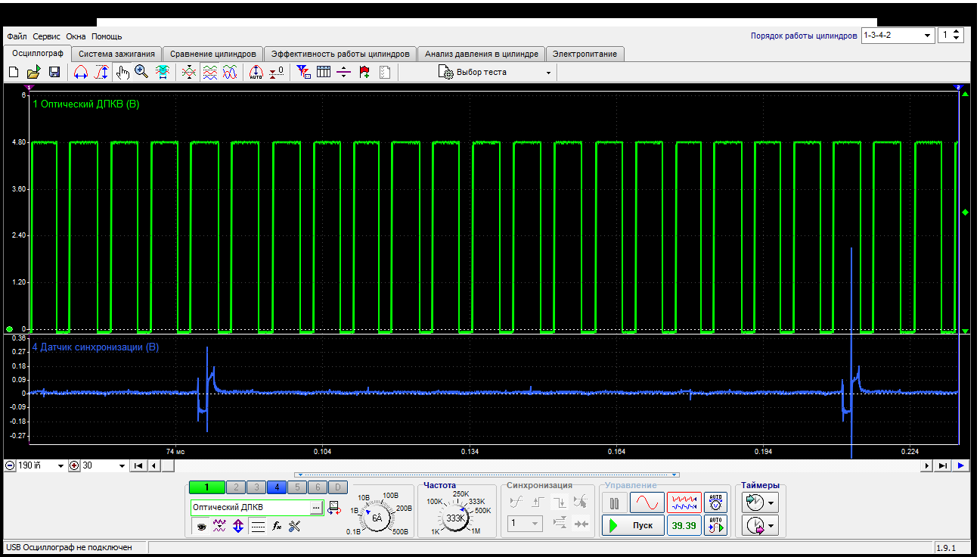Toggle channel 2 button

coord(236,487)
